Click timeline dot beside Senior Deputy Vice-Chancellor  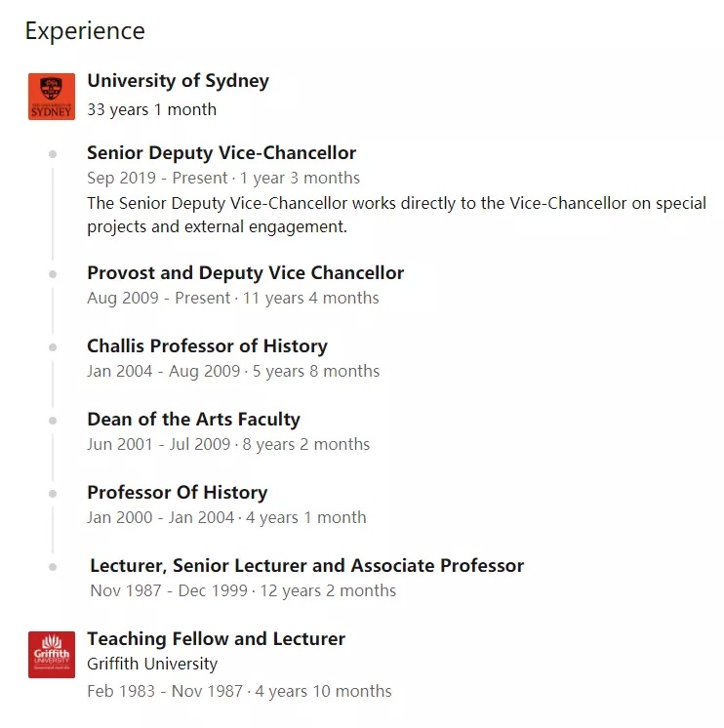coord(53,154)
